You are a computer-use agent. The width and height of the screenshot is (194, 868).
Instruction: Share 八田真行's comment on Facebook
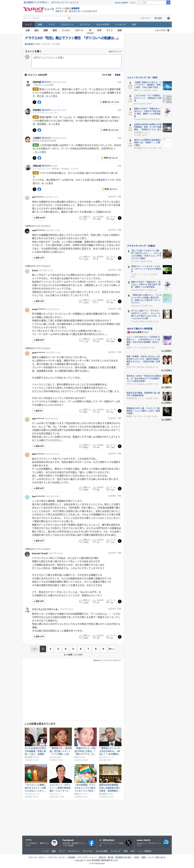click(39, 158)
